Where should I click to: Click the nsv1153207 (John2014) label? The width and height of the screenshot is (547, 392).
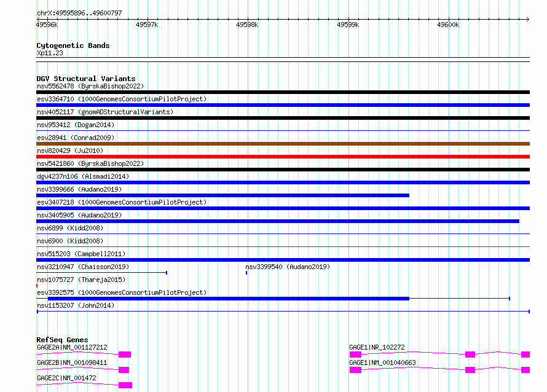(x=76, y=305)
